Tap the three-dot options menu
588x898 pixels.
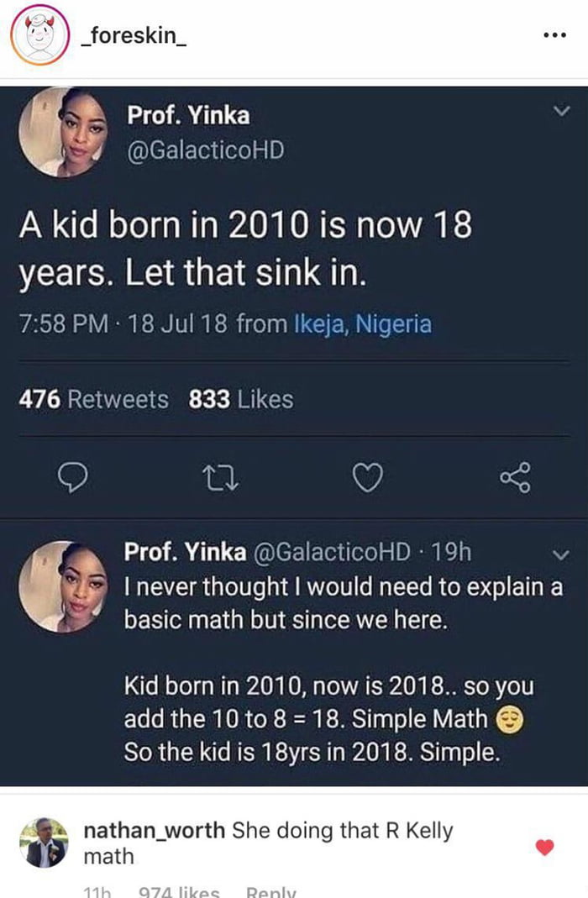tap(554, 32)
